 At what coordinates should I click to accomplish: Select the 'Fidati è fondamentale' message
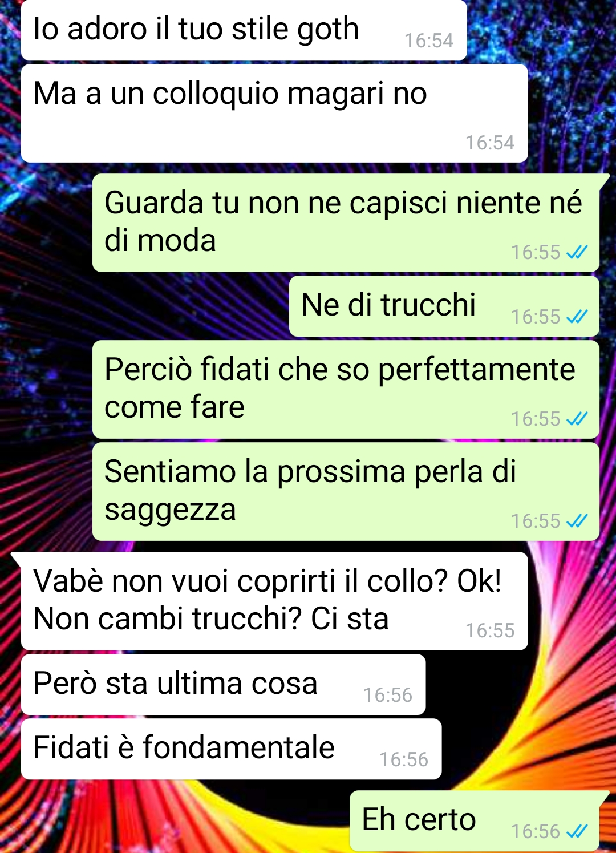pos(232,749)
